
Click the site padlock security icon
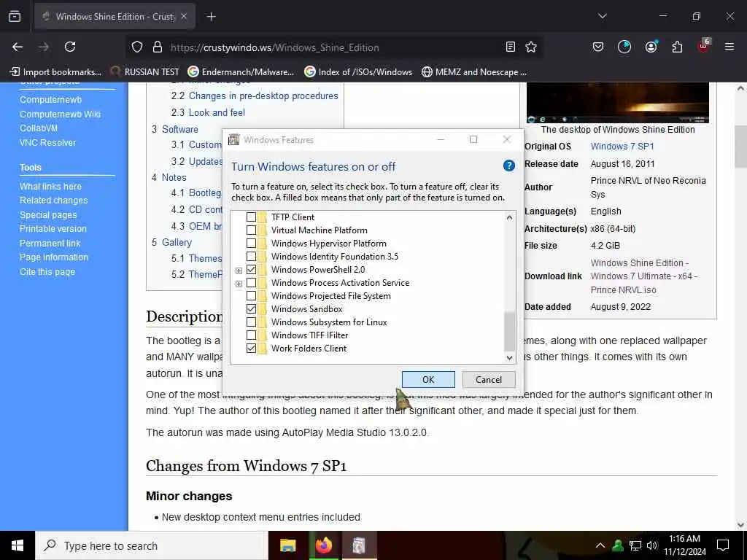(x=158, y=47)
